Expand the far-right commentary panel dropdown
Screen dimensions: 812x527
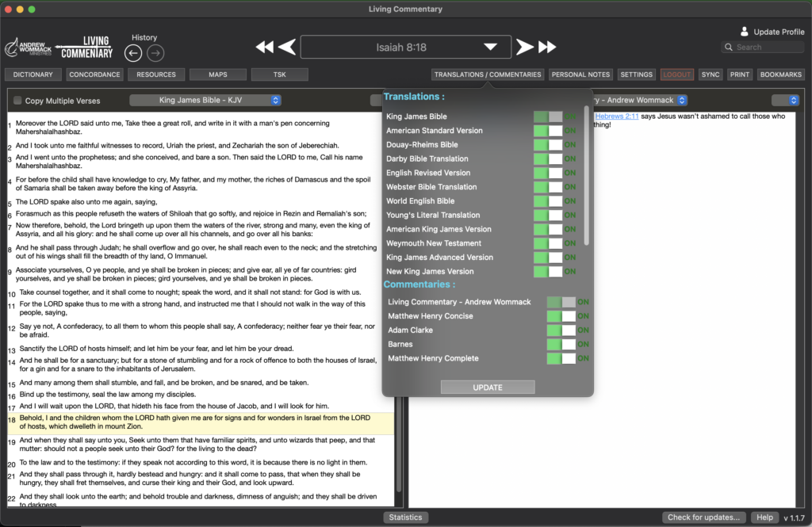pos(785,101)
